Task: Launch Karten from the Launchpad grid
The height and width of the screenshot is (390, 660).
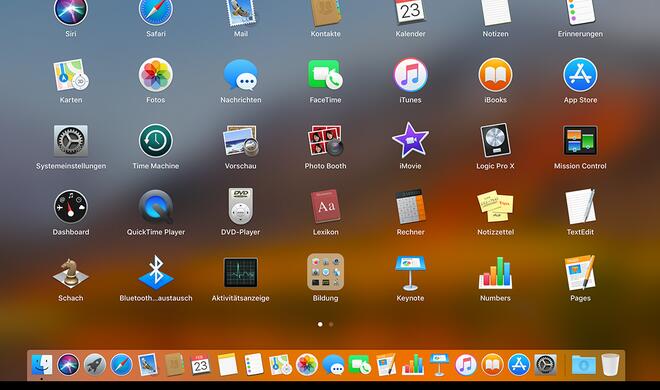Action: 71,75
